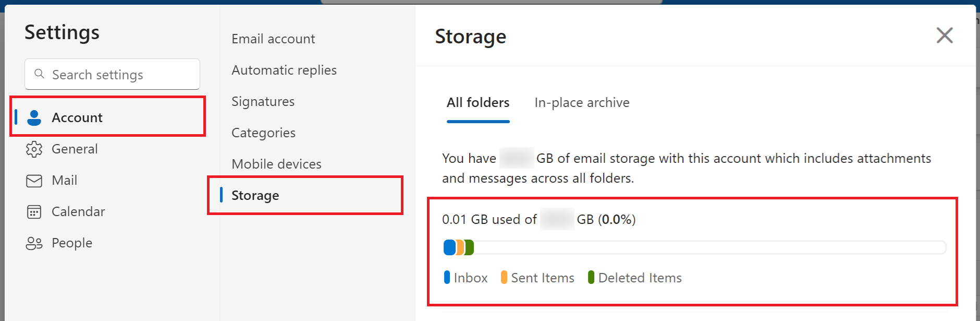Click the General gear icon
Screen dimensions: 980x321
coord(34,149)
